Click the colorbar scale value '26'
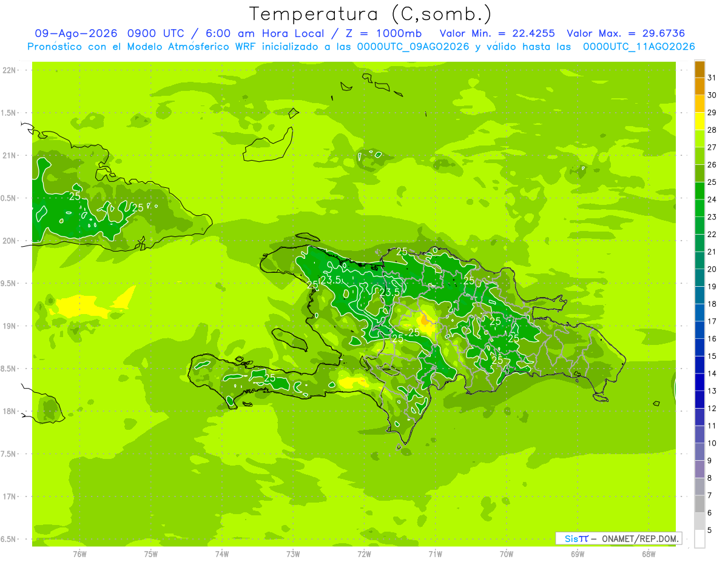The image size is (728, 562). point(712,164)
